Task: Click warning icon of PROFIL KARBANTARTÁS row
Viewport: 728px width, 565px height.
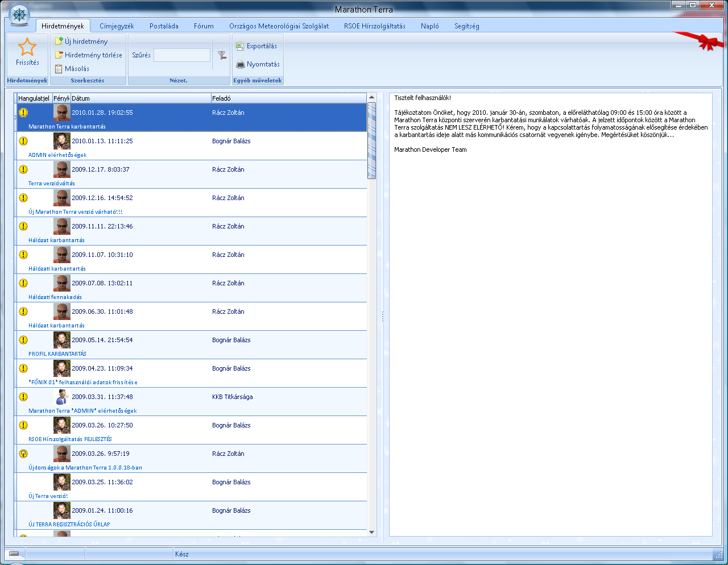Action: point(23,340)
